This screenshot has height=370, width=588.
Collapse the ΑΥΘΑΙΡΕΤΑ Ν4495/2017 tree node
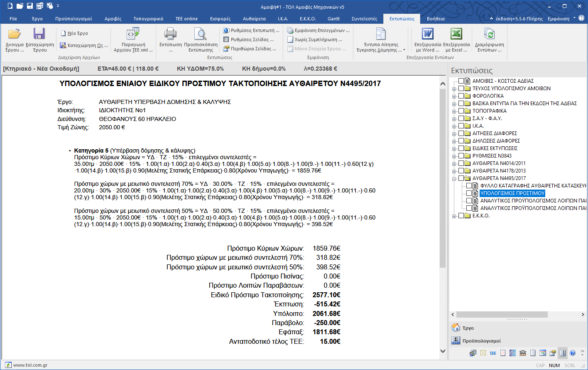click(454, 178)
